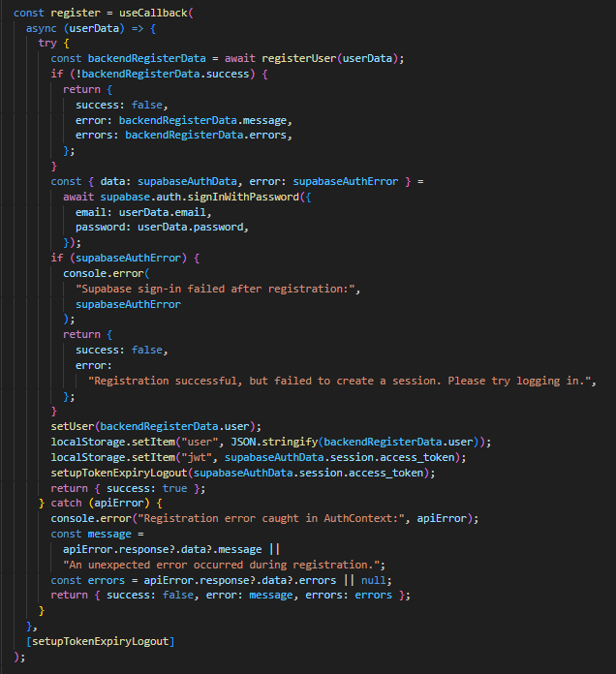Click the try keyword
This screenshot has width=616, height=674.
(x=47, y=44)
